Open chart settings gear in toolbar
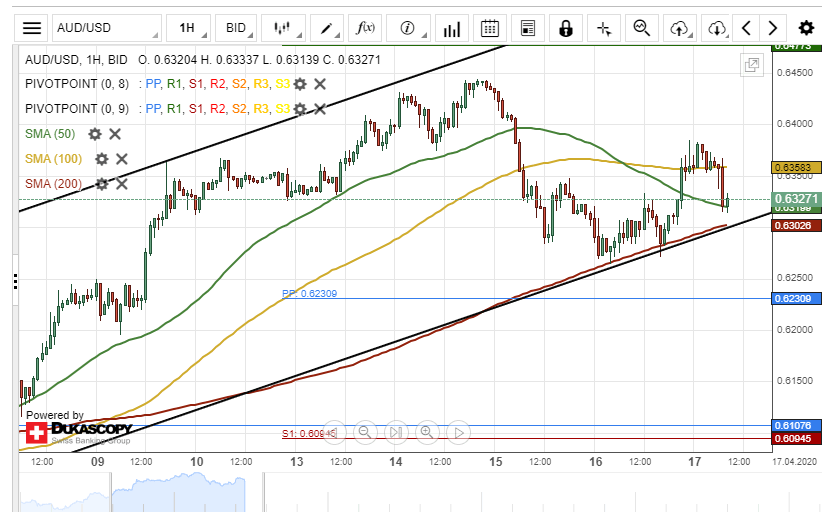 click(806, 28)
